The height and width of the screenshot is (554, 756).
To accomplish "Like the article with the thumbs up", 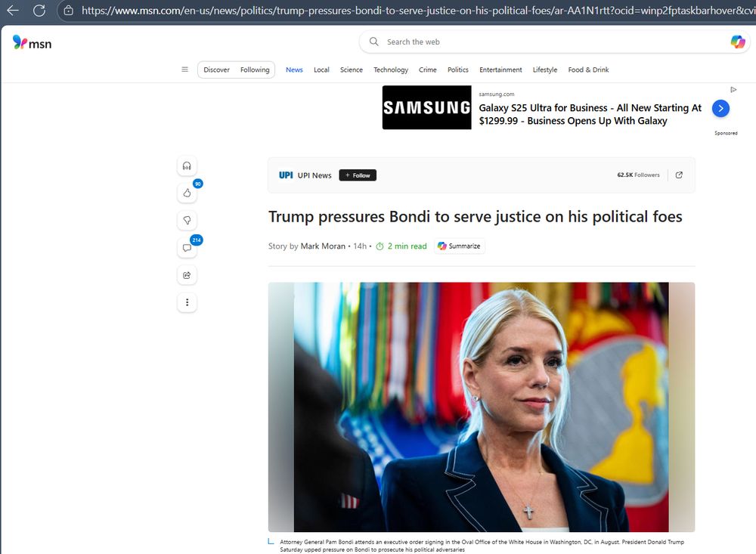I will coord(187,193).
